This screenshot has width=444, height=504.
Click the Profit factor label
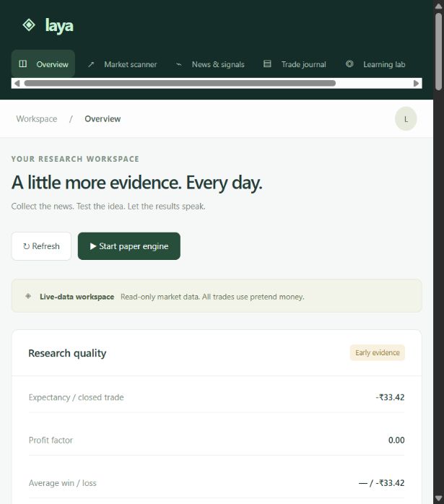[51, 440]
